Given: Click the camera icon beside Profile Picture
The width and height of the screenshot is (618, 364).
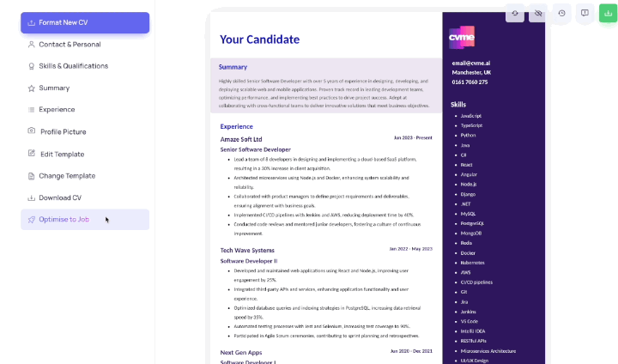Looking at the screenshot, I should click(32, 131).
